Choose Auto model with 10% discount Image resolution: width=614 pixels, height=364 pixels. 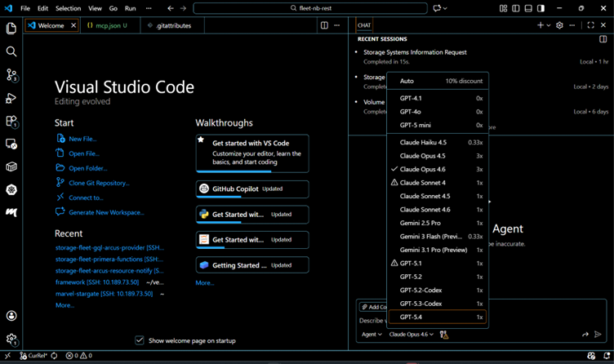pos(438,81)
